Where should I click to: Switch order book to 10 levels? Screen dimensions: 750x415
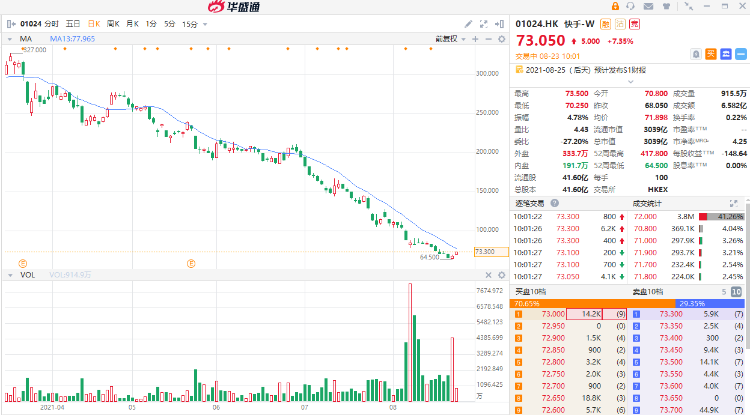(x=737, y=292)
